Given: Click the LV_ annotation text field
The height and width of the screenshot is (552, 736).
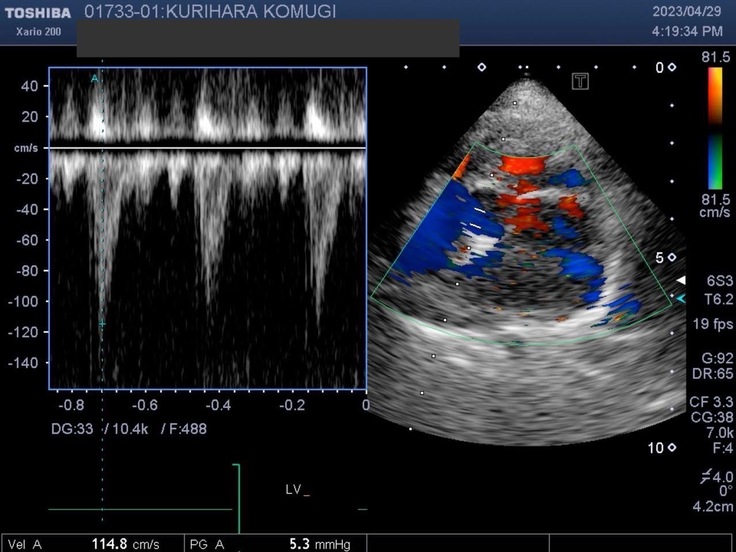Looking at the screenshot, I should tap(297, 491).
